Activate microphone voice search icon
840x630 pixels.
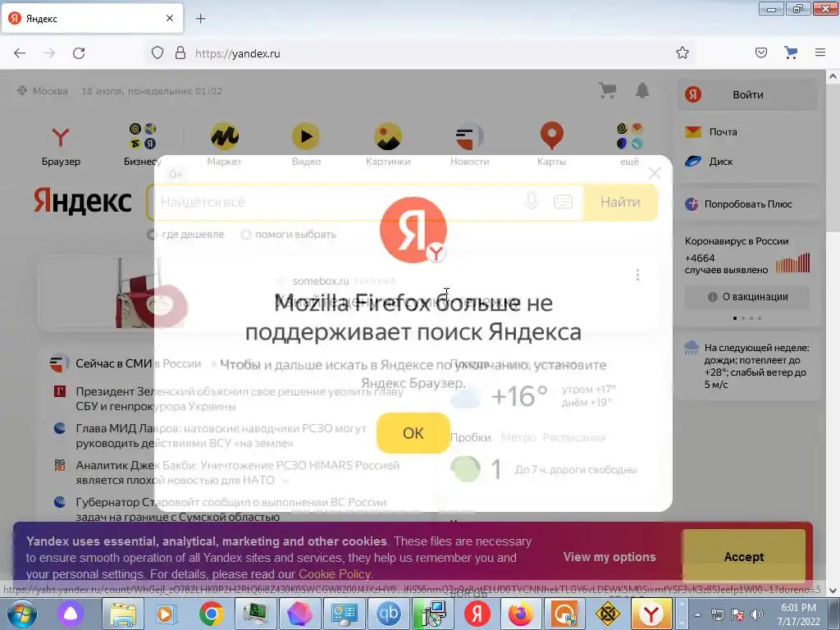point(531,202)
